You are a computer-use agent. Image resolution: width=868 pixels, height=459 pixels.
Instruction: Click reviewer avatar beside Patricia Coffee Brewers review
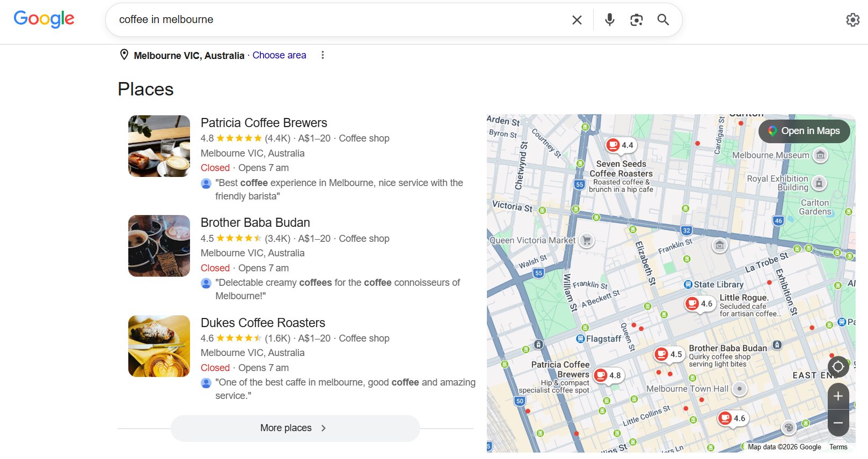click(x=206, y=183)
